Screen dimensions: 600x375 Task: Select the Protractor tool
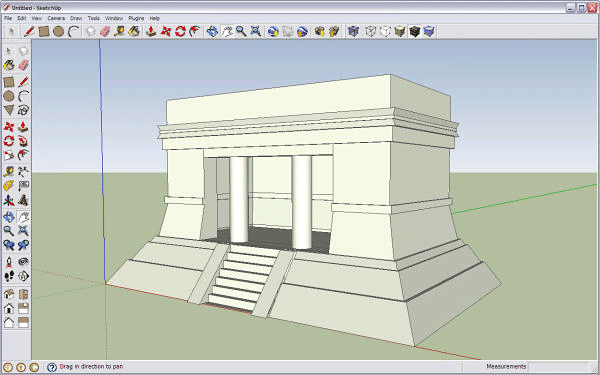(9, 186)
